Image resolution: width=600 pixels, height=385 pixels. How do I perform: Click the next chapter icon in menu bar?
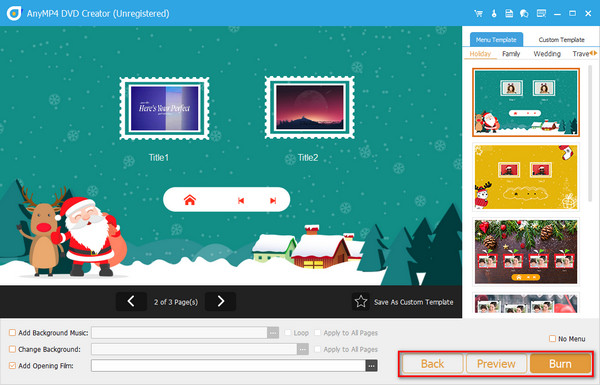tap(273, 201)
